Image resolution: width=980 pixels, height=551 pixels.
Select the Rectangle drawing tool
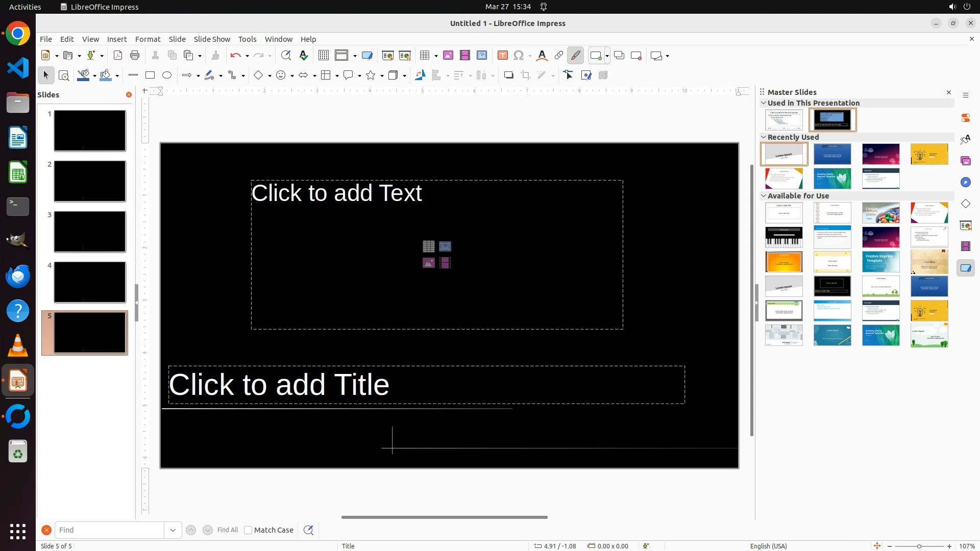pyautogui.click(x=150, y=76)
